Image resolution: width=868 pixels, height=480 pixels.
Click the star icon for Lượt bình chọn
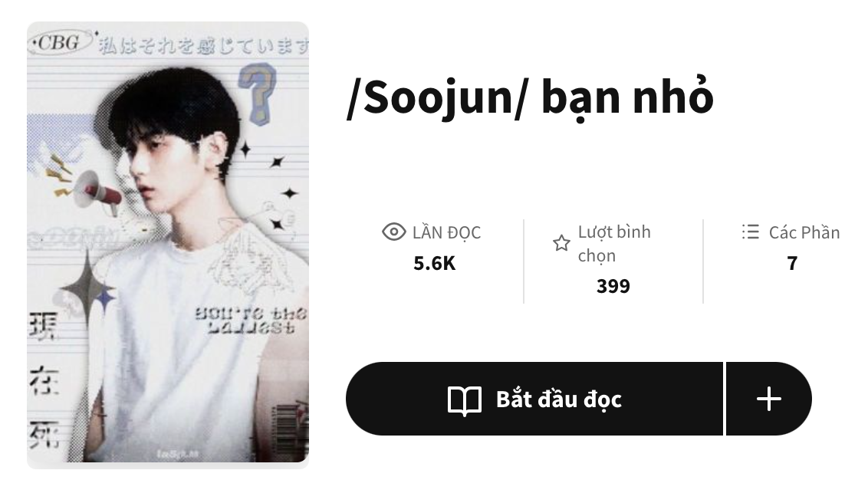561,243
